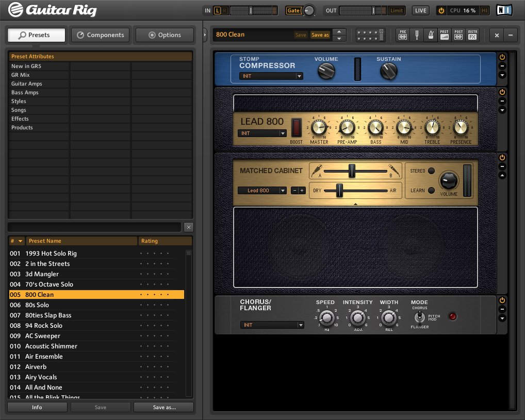Open the Tuner tool in toolbar

[x=417, y=35]
